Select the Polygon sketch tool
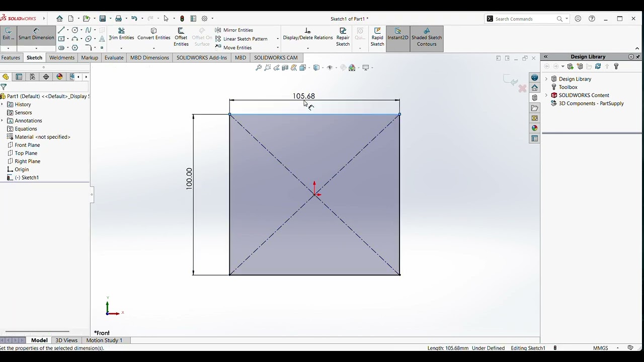This screenshot has width=644, height=362. point(75,48)
